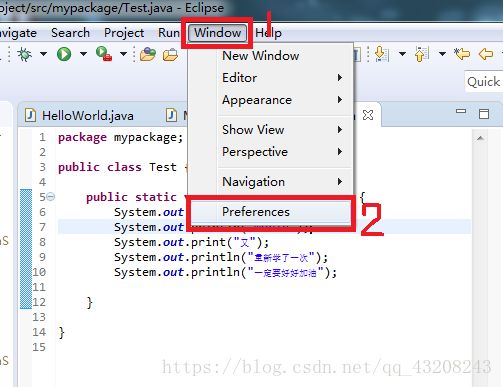Click line number 12 in the gutter
This screenshot has height=387, width=503.
[39, 302]
